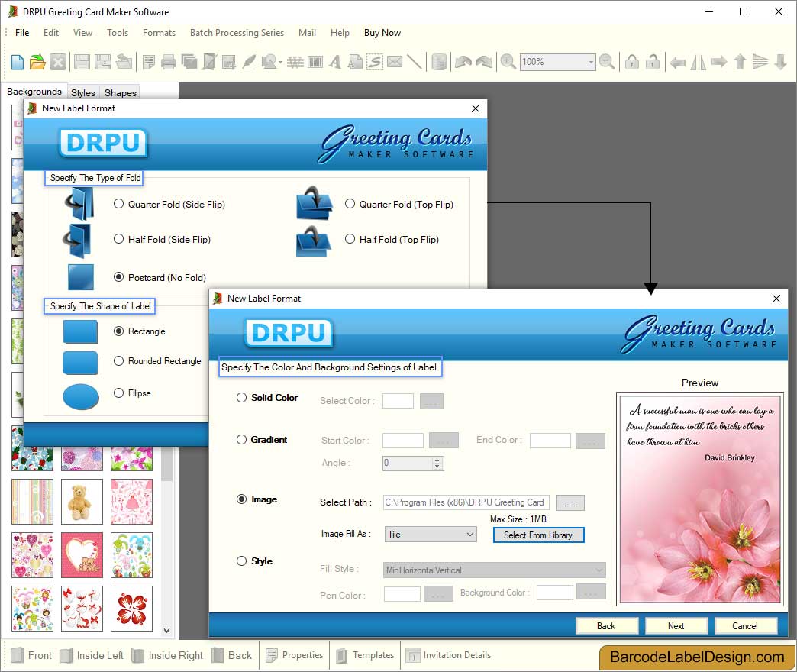The width and height of the screenshot is (797, 672).
Task: Open the Batch Processing Series menu
Action: click(x=237, y=33)
